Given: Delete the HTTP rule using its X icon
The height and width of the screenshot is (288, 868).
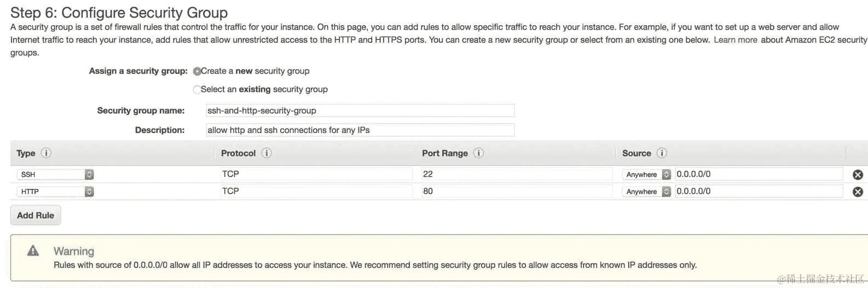Looking at the screenshot, I should point(858,192).
